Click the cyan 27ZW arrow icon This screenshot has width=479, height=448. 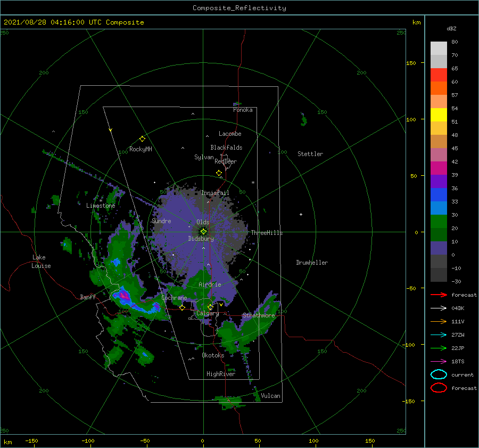[439, 335]
